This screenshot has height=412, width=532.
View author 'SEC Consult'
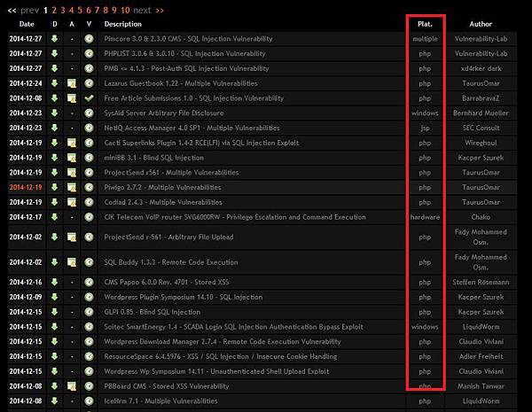[x=481, y=128]
